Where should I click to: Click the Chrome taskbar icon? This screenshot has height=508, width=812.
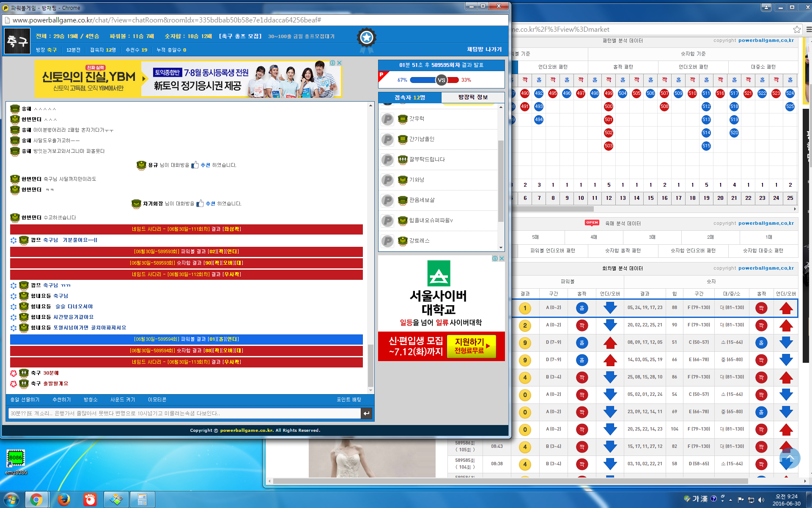click(36, 500)
